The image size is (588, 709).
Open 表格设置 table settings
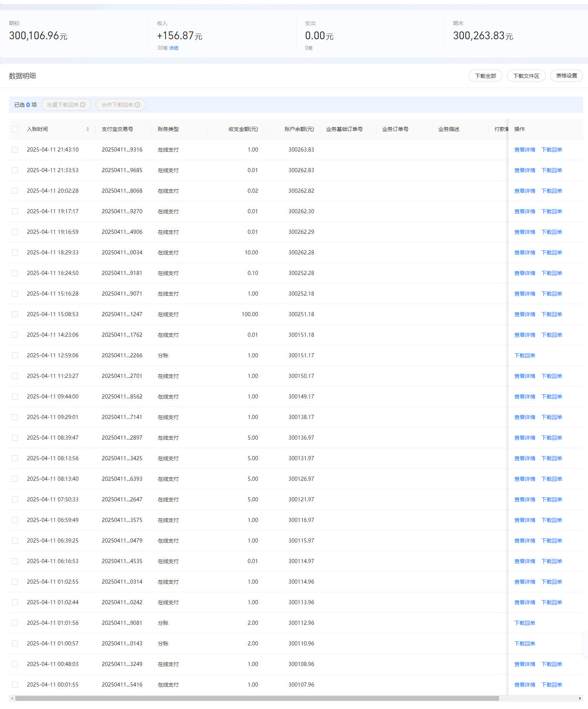pyautogui.click(x=566, y=76)
